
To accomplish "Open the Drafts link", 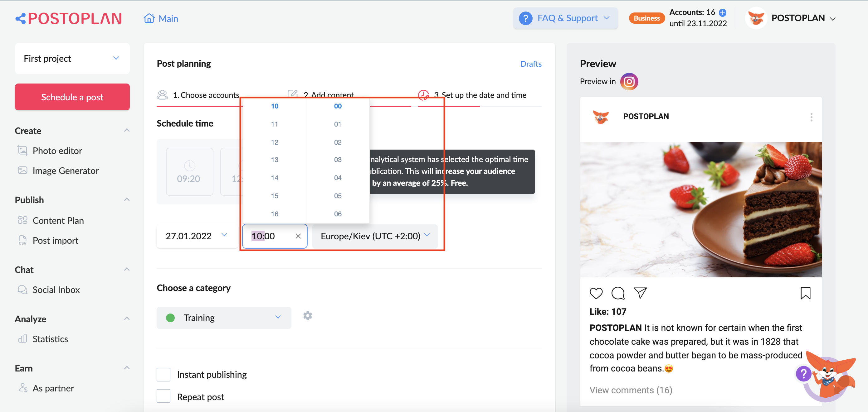I will [531, 64].
